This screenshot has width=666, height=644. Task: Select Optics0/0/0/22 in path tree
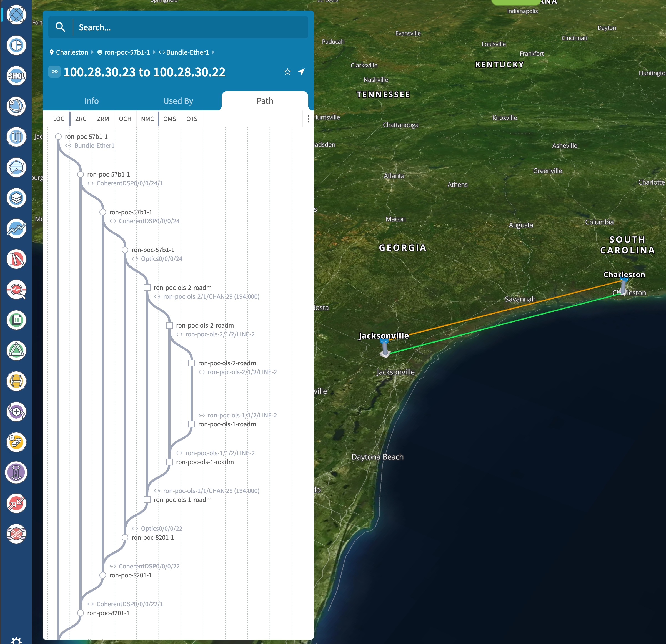click(162, 528)
